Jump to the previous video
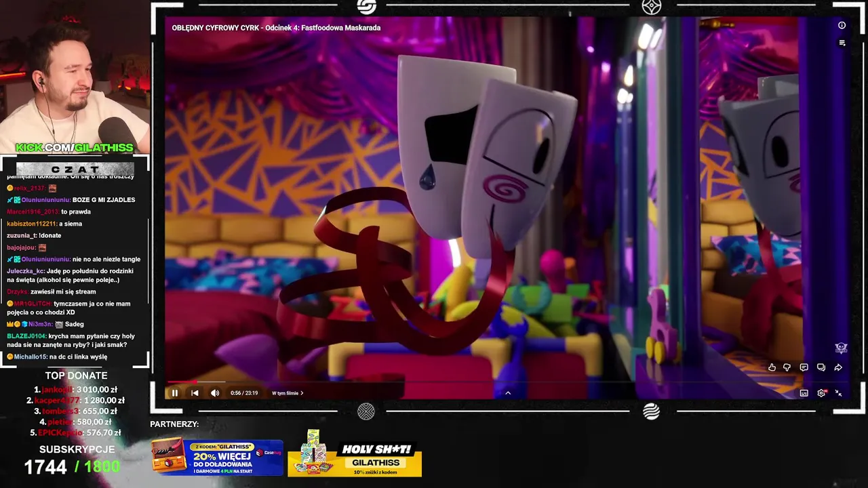868x488 pixels. point(195,392)
